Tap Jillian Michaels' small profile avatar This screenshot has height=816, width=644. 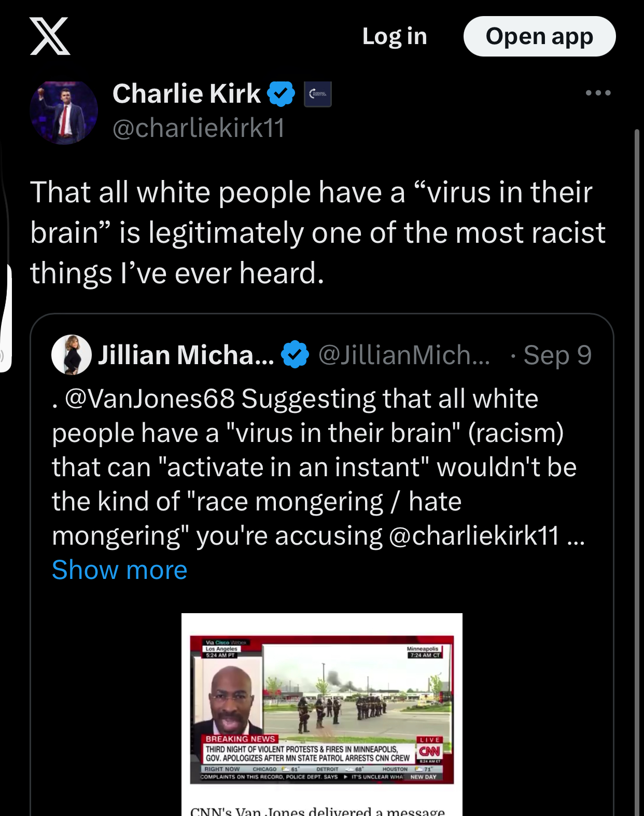[x=72, y=355]
